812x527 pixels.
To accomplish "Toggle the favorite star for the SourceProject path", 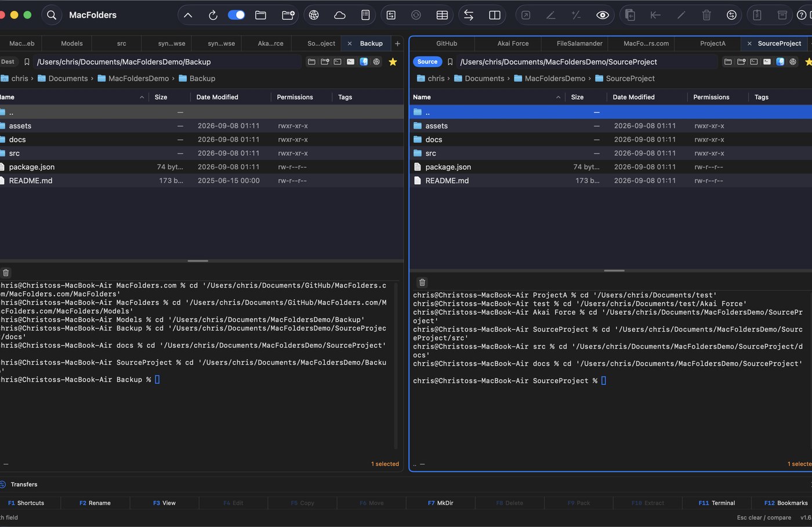I will (x=809, y=61).
